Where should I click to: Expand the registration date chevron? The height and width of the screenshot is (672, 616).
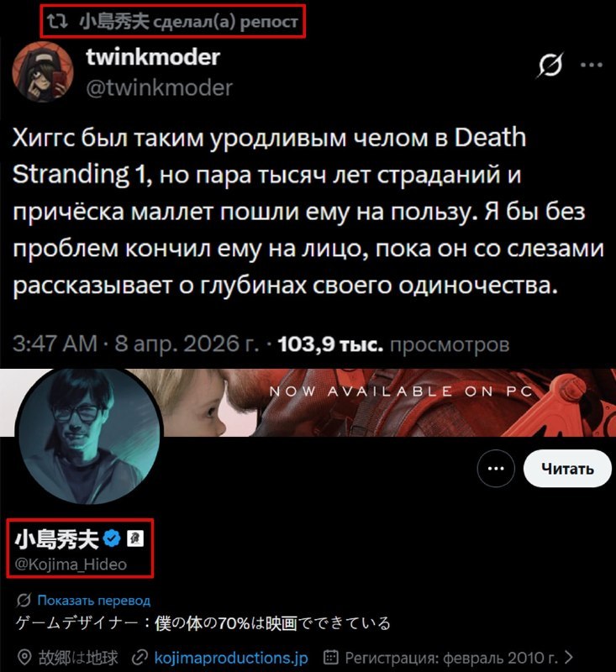click(569, 657)
